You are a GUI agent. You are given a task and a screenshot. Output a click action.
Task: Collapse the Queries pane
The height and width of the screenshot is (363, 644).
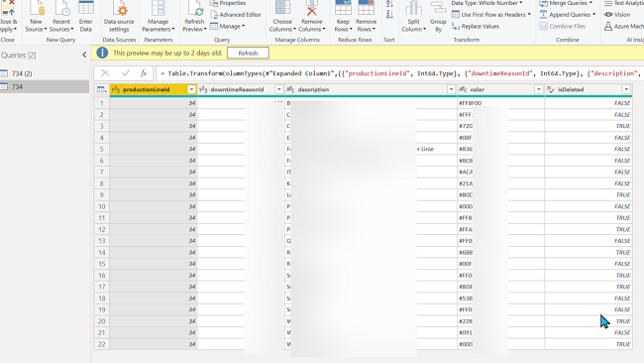(84, 55)
